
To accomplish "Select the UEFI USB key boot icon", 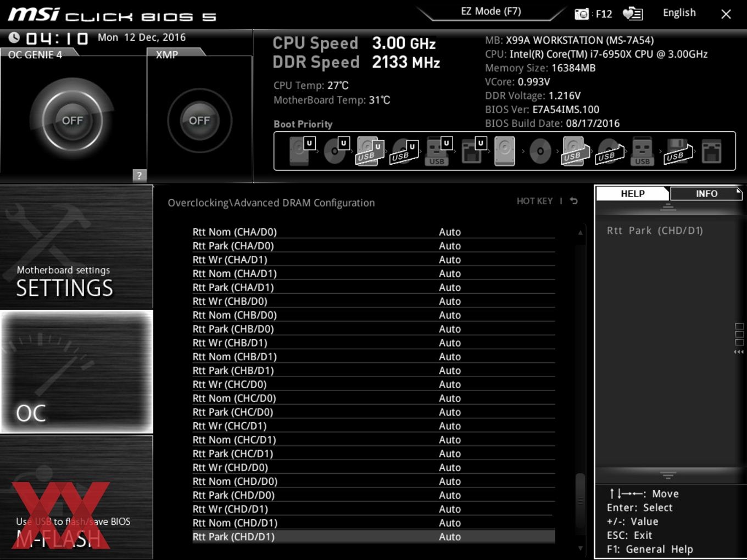I will (438, 151).
